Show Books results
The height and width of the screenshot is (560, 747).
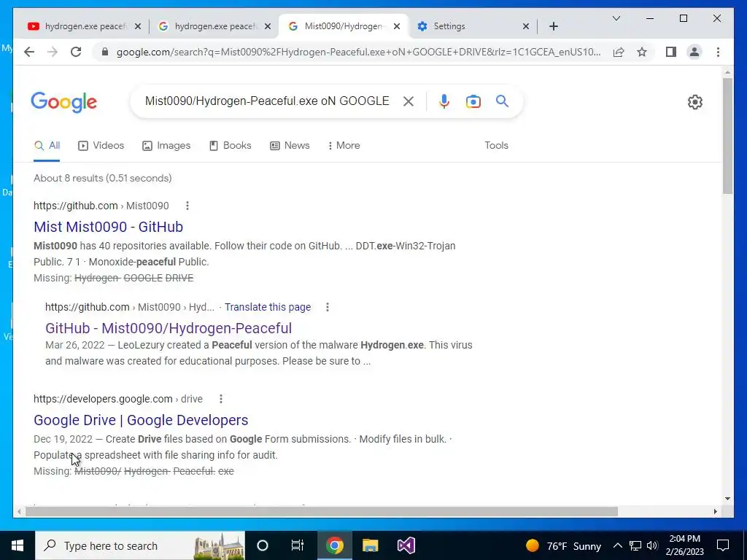click(x=230, y=146)
